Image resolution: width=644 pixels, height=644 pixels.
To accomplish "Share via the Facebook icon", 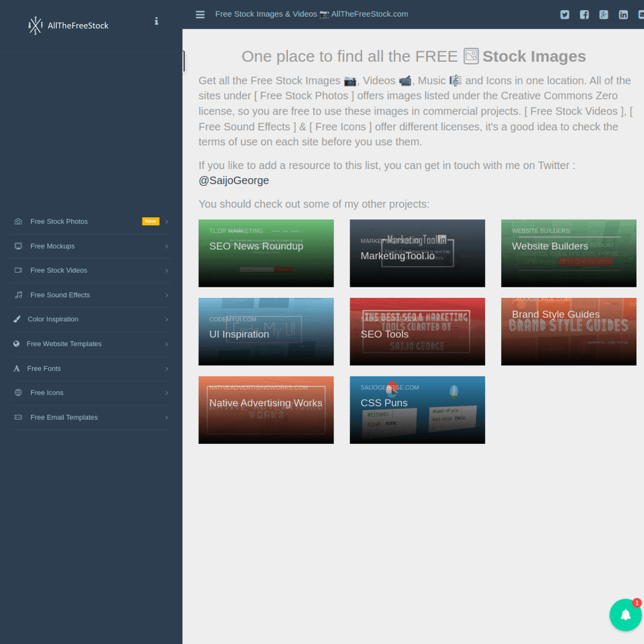I will tap(584, 14).
